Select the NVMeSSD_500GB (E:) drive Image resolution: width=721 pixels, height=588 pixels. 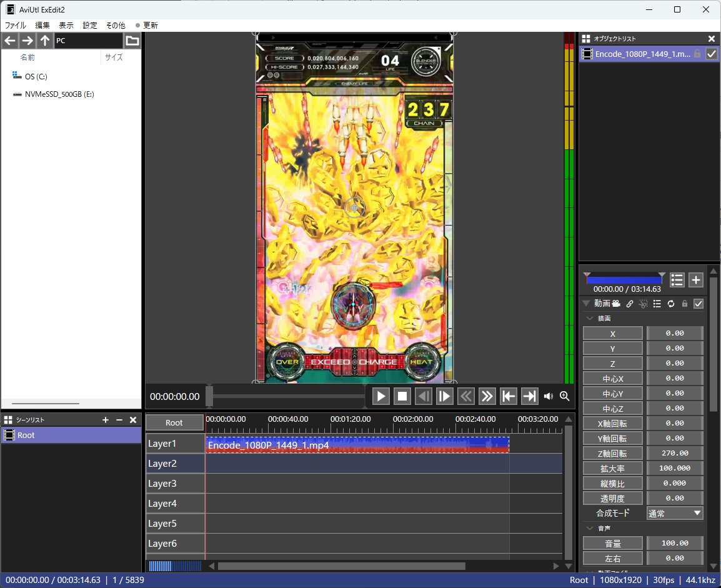[59, 94]
